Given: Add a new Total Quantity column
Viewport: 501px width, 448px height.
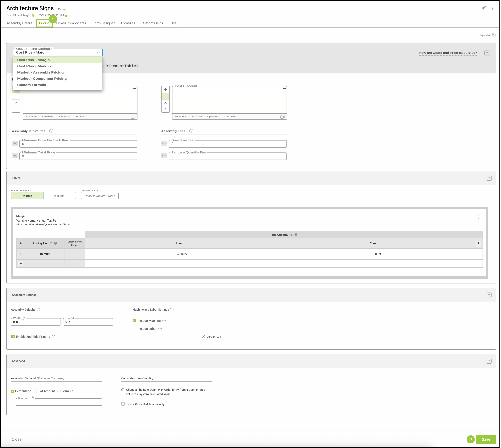Looking at the screenshot, I should tap(478, 243).
